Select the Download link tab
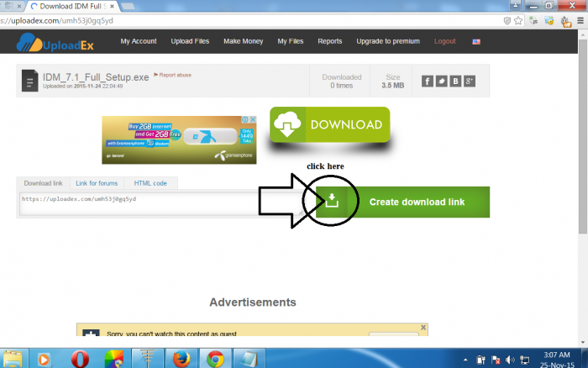The image size is (588, 368). click(x=43, y=183)
